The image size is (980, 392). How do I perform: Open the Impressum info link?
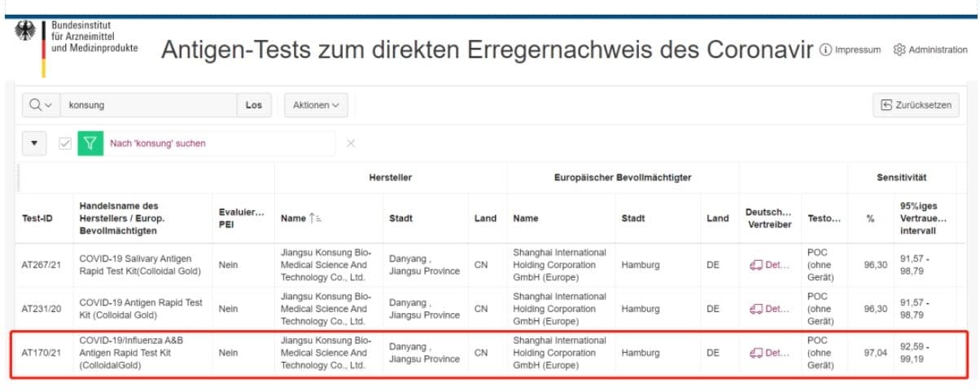[x=851, y=50]
